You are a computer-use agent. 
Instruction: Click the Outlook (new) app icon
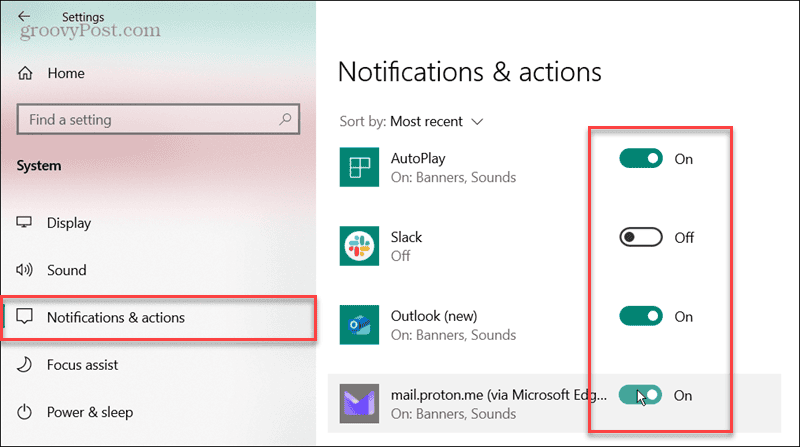click(359, 325)
